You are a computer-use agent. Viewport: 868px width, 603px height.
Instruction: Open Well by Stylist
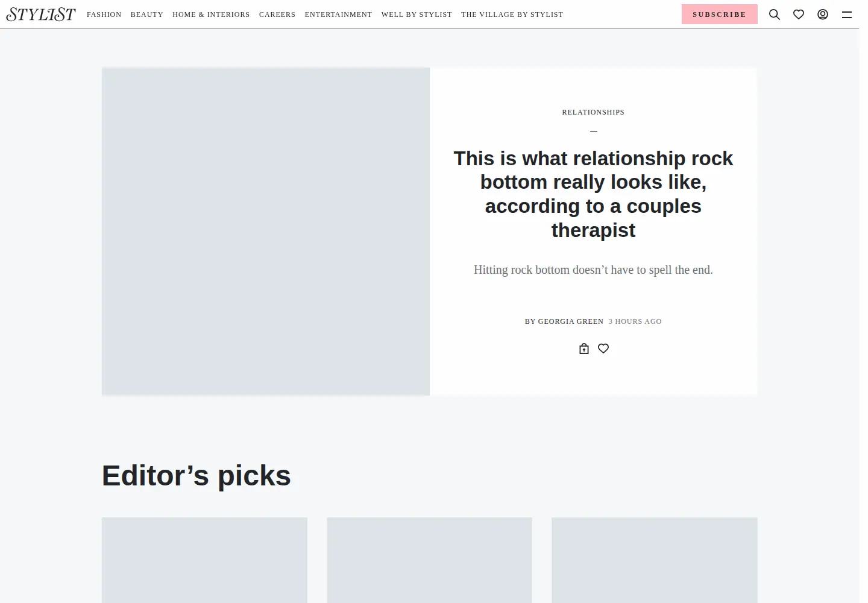coord(417,14)
